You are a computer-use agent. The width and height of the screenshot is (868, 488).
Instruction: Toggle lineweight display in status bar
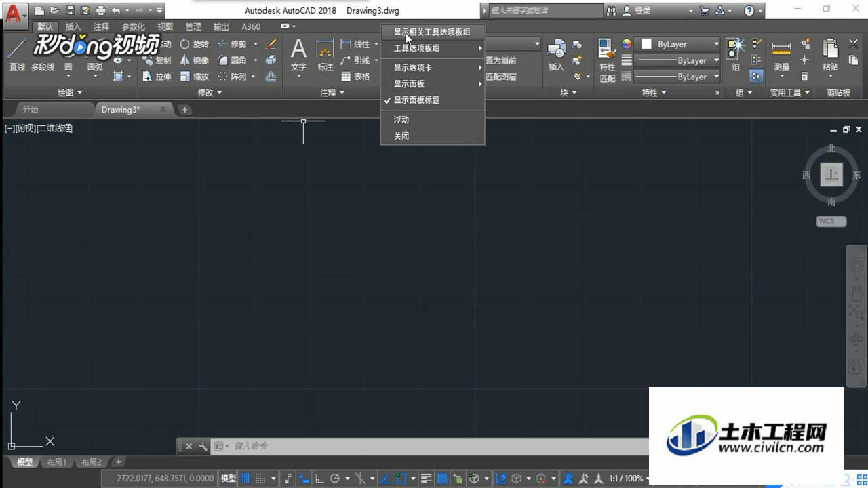coord(427,479)
